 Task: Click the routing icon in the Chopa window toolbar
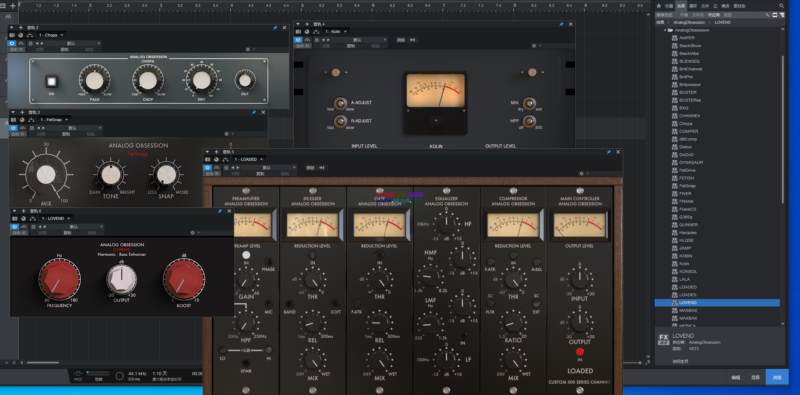pos(30,35)
